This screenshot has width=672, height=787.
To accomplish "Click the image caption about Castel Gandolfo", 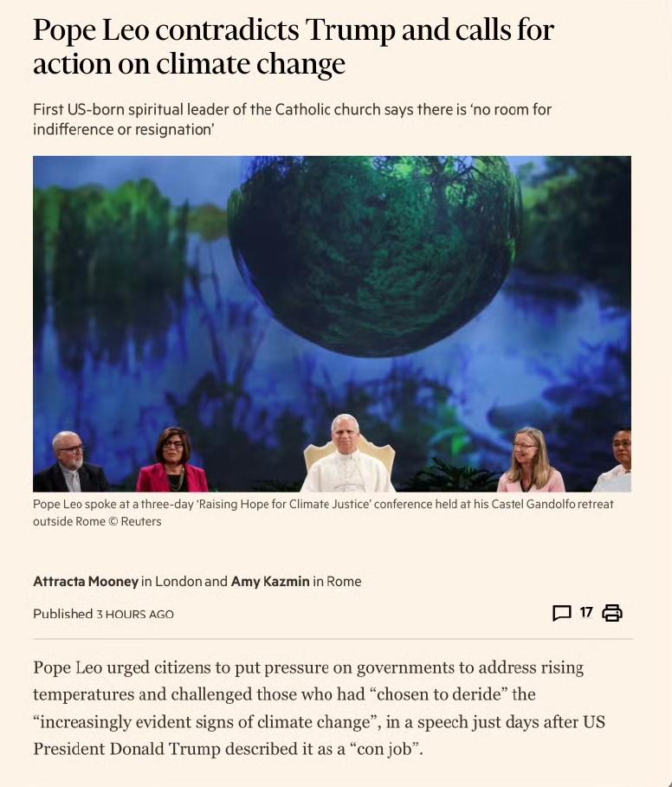I will [x=323, y=513].
